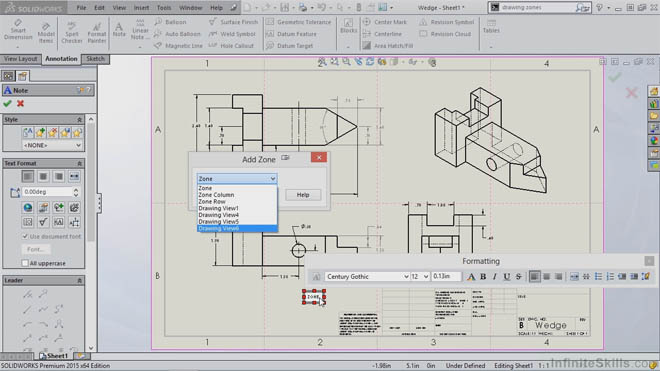The height and width of the screenshot is (371, 660).
Task: Click the Center Mark tool
Action: click(385, 22)
